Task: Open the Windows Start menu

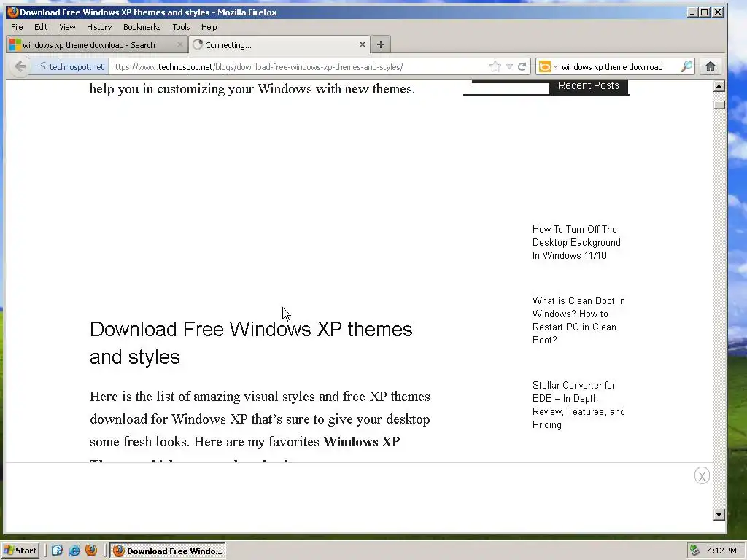Action: click(x=20, y=551)
